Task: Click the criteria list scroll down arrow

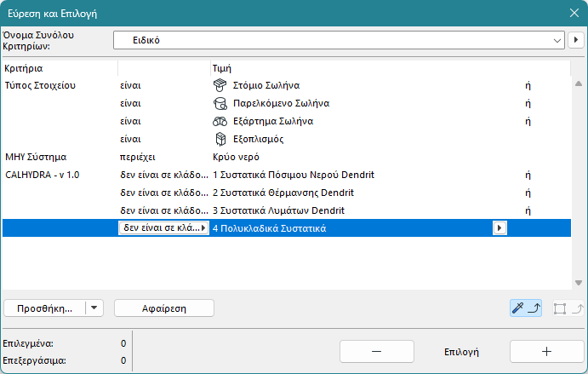Action: pos(579,282)
